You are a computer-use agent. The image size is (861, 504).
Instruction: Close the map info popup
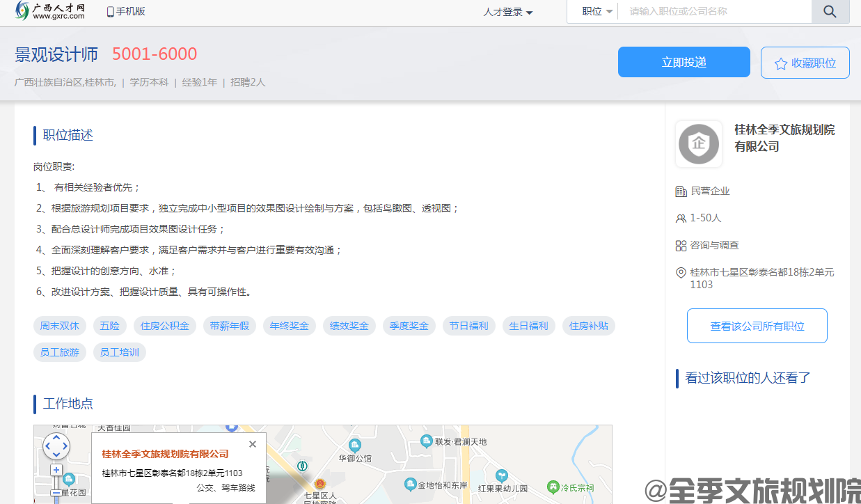[x=253, y=444]
